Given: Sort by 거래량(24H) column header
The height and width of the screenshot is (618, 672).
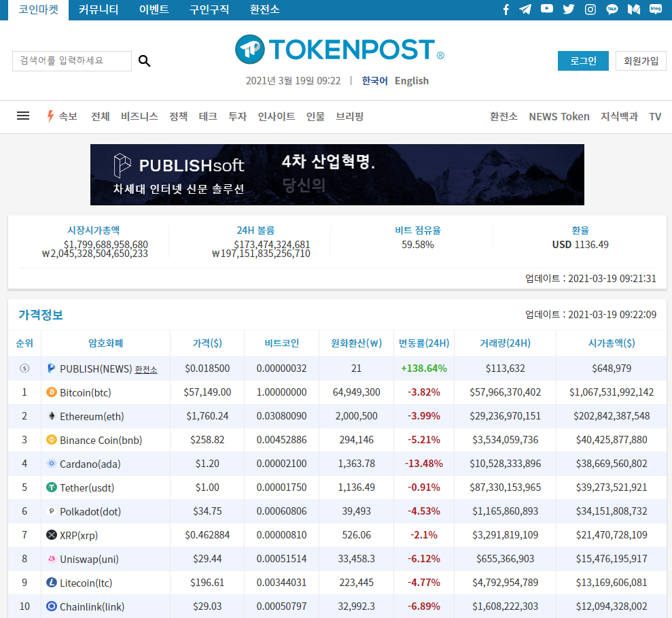Looking at the screenshot, I should [506, 343].
